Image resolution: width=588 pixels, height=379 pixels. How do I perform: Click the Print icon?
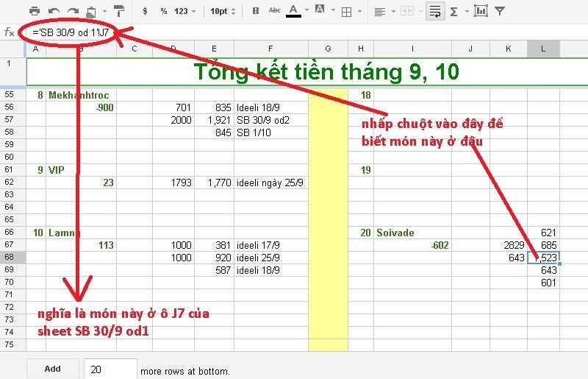coord(35,11)
